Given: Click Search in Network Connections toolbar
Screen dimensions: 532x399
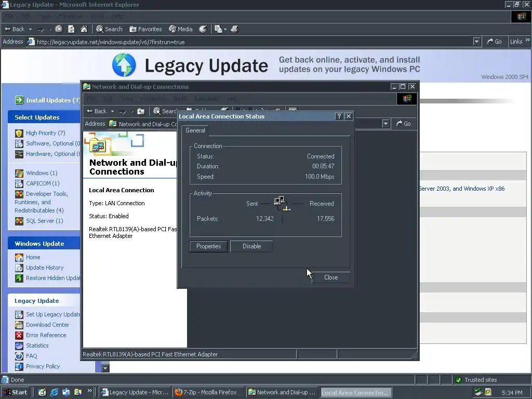Looking at the screenshot, I should coord(165,111).
